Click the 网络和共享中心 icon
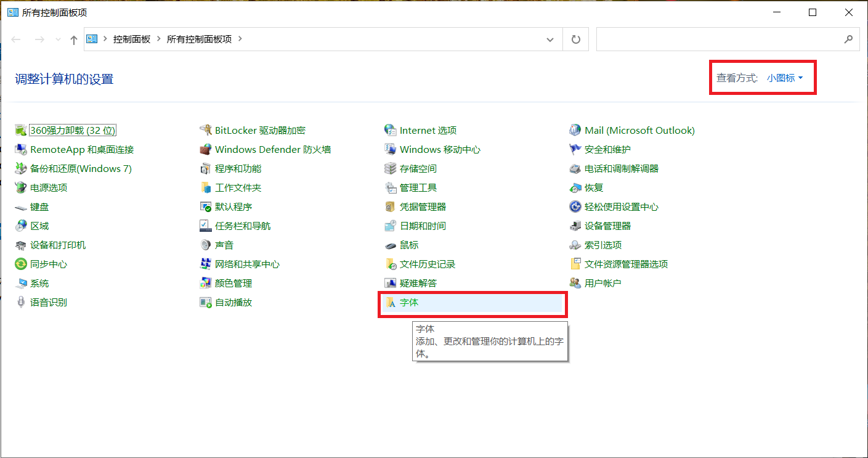Viewport: 868px width, 458px height. pyautogui.click(x=206, y=264)
